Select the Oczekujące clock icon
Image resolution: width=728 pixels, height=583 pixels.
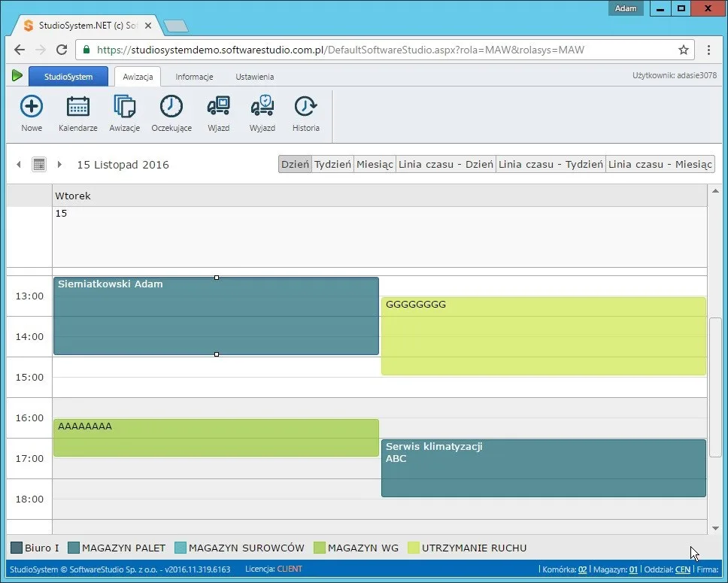tap(171, 106)
